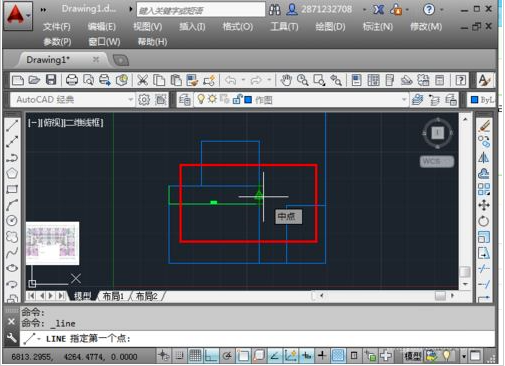This screenshot has height=366, width=505.
Task: Click the 模型 button in status bar
Action: coord(413,356)
